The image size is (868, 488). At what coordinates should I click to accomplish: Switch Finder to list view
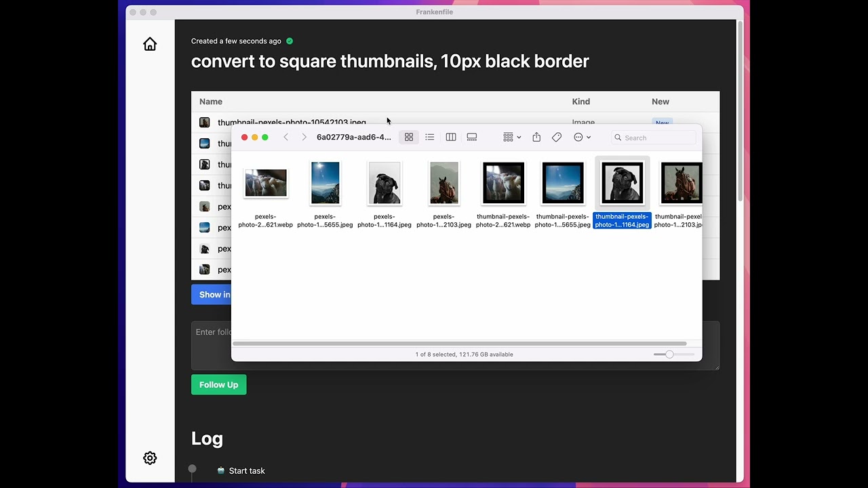tap(430, 137)
